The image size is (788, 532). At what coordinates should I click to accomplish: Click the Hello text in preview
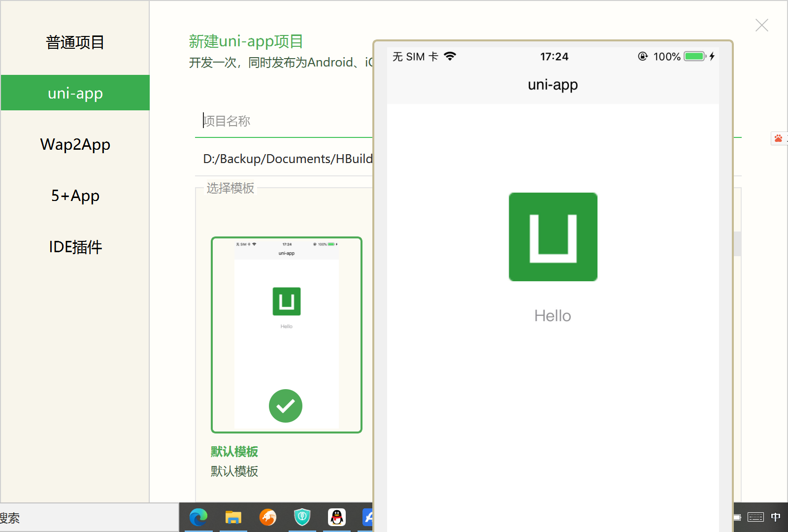click(x=553, y=316)
